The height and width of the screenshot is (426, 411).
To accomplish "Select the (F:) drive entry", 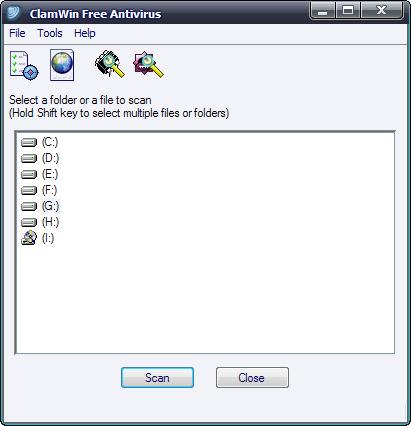I will [39, 190].
